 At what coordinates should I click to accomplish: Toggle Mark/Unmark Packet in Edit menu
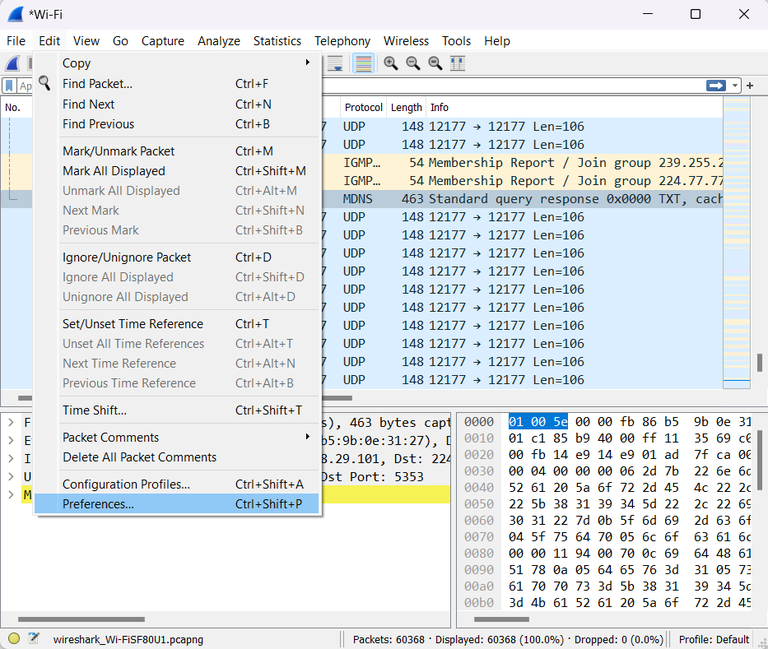coord(118,151)
